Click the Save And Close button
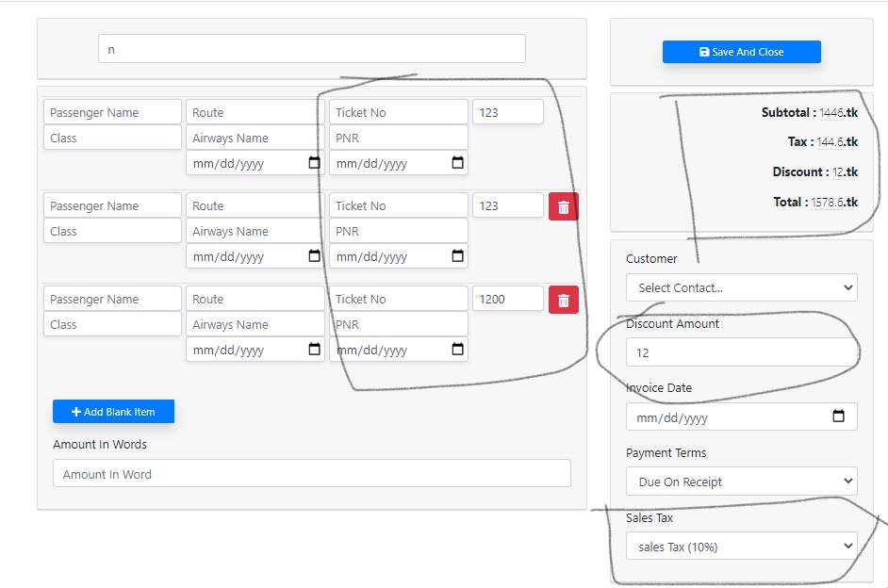888x588 pixels. 741,52
